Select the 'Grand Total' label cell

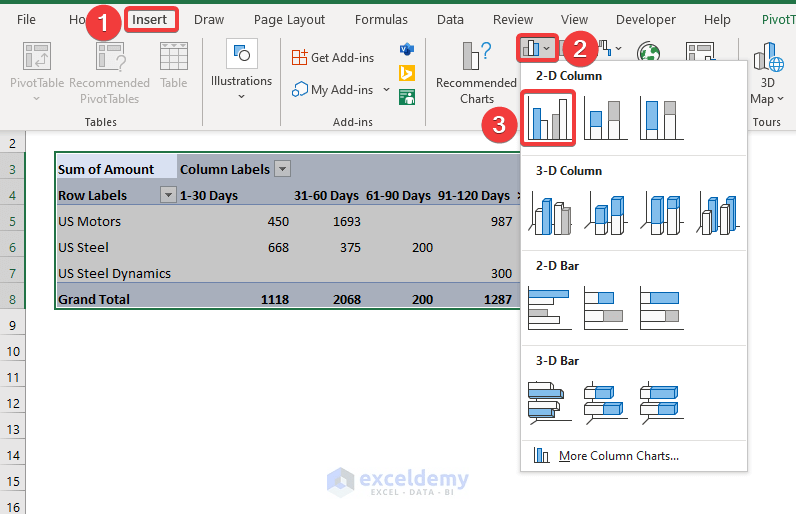(x=116, y=299)
